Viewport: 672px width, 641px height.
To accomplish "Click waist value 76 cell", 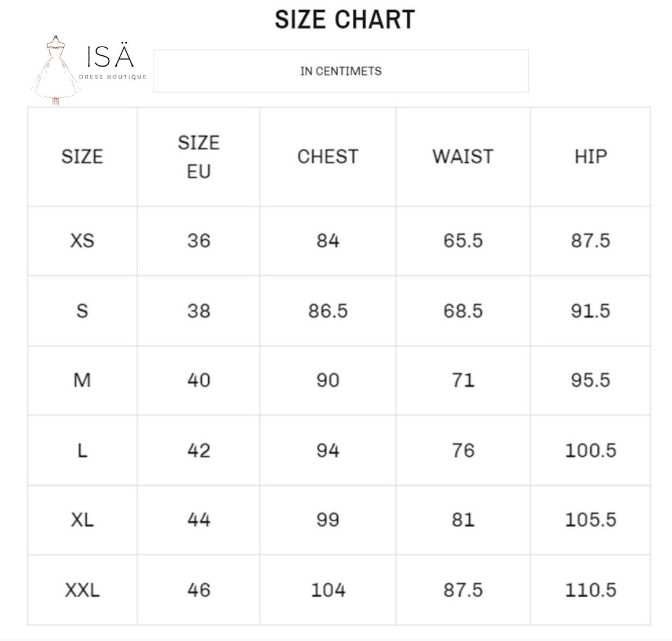I will [x=463, y=450].
